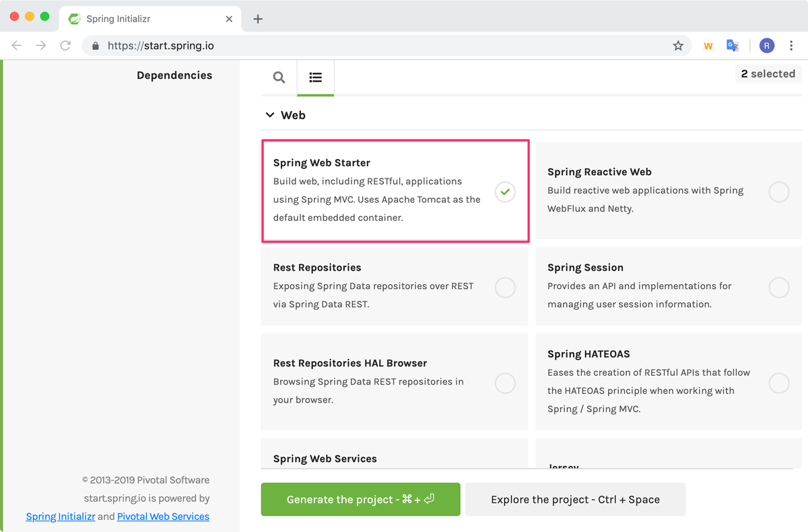This screenshot has height=532, width=808.
Task: Switch to the dependency list view tab
Action: [315, 77]
